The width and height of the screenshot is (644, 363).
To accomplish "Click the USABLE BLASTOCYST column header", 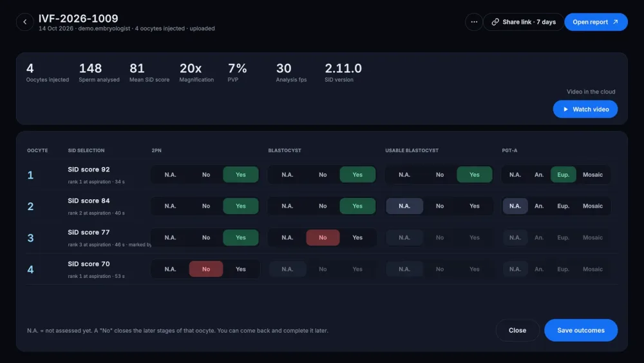I will 412,150.
